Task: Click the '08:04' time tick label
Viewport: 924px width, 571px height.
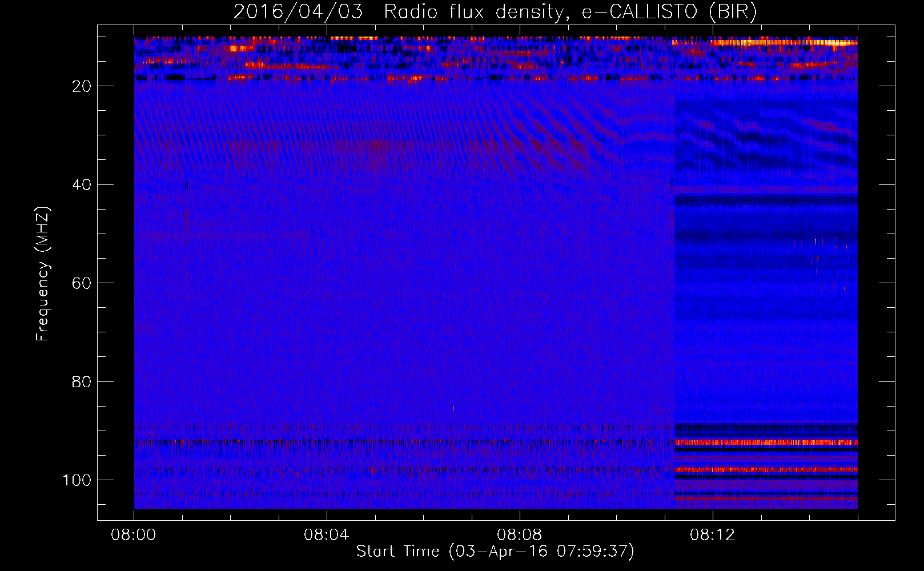Action: [x=327, y=535]
